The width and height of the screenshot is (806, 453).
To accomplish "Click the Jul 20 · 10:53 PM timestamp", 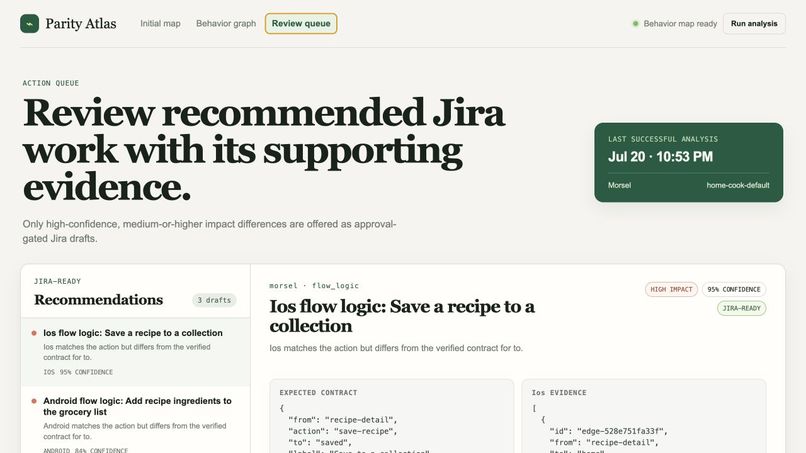I will (660, 157).
